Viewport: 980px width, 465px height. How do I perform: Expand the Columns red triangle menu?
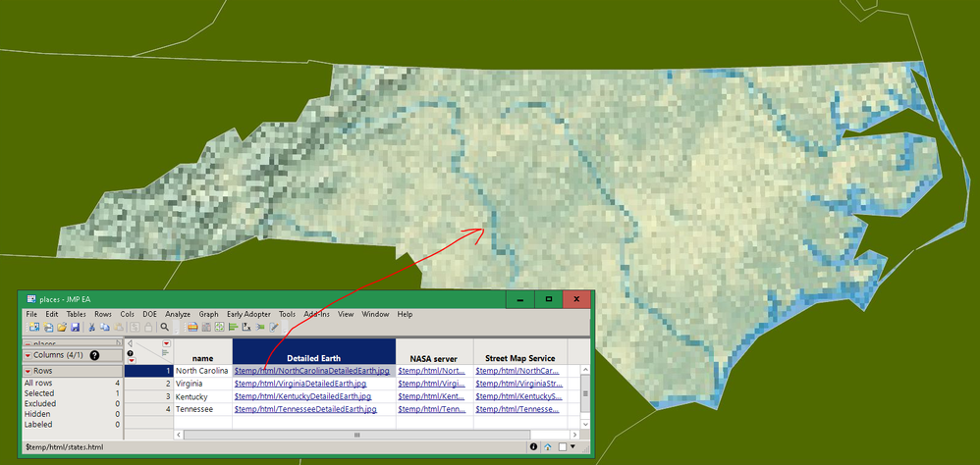click(x=28, y=355)
